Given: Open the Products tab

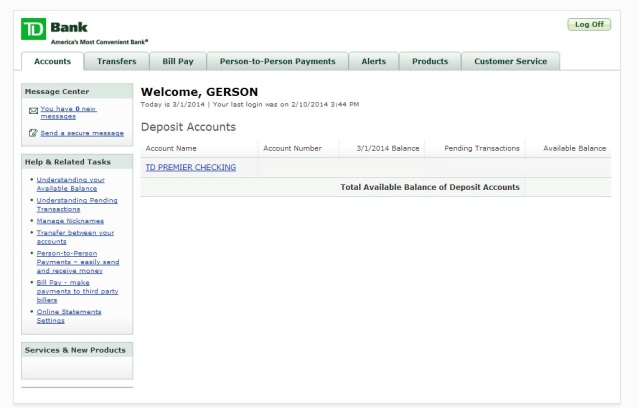Looking at the screenshot, I should 430,61.
